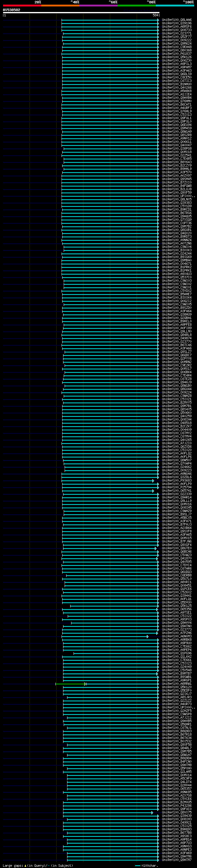Click the UniRef100_Q41870 label
Screen dimensions: 197x868
pyautogui.click(x=177, y=558)
